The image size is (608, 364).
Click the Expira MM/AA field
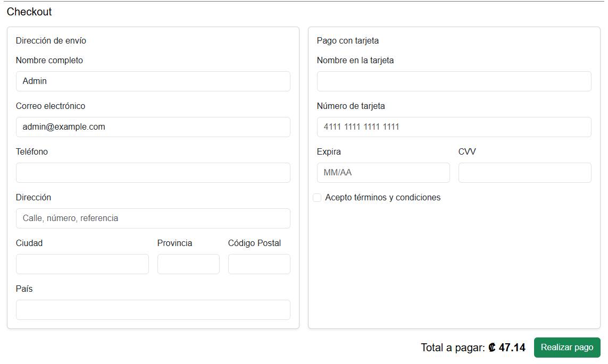pyautogui.click(x=383, y=173)
